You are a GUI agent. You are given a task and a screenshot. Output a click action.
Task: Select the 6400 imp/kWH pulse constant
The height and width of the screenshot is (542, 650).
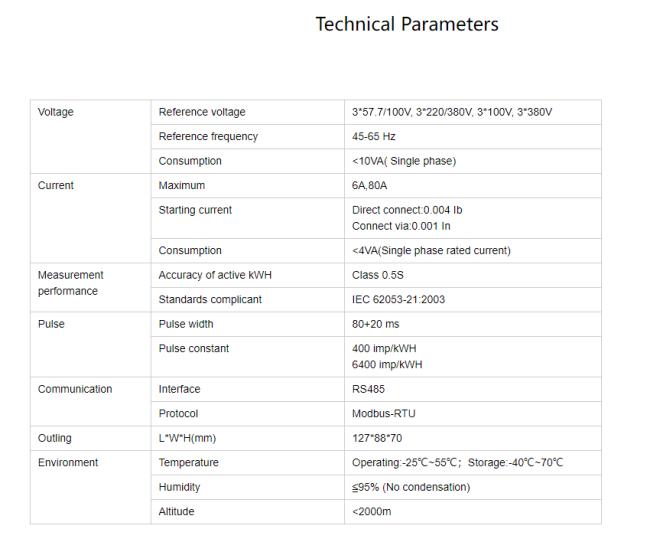coord(387,365)
